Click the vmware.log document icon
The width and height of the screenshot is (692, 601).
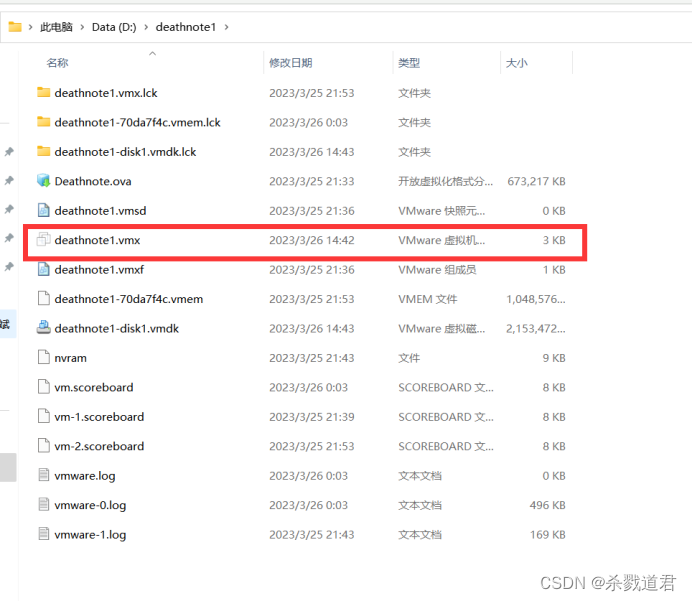[43, 475]
